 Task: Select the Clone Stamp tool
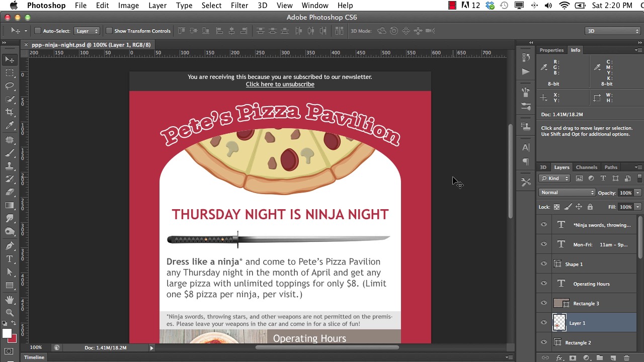(10, 166)
